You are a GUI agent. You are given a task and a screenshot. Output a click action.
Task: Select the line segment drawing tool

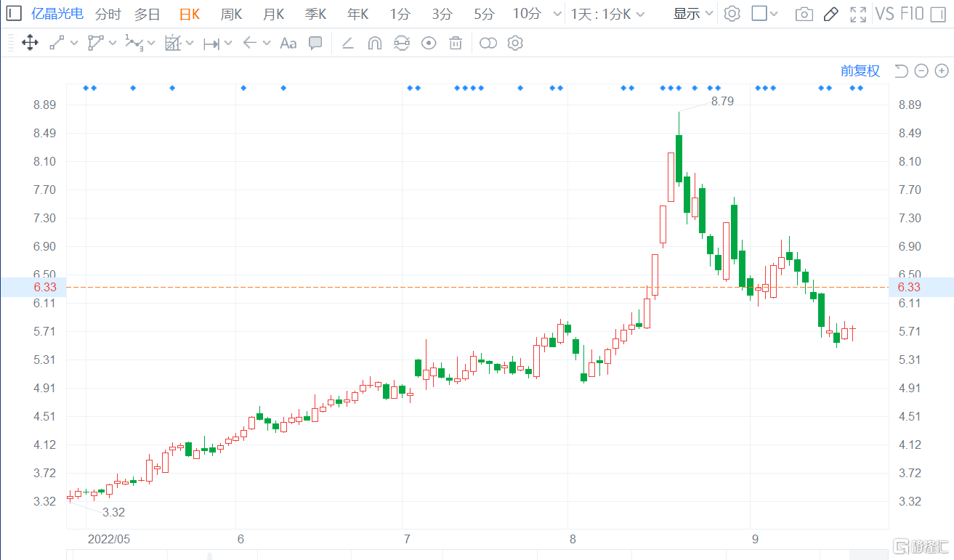[x=57, y=43]
